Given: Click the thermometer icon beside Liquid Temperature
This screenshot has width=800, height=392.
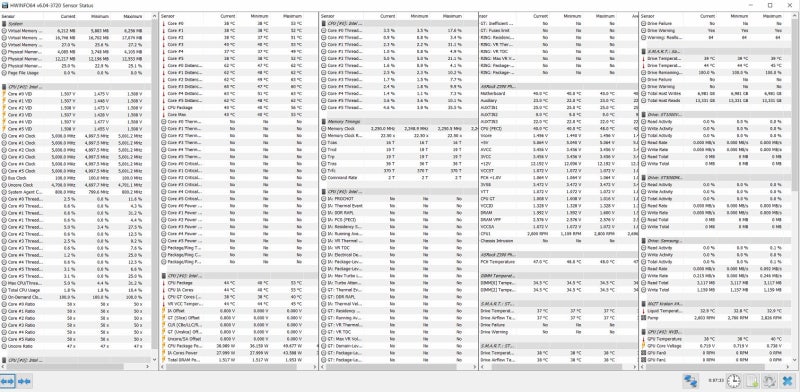Looking at the screenshot, I should (x=643, y=311).
